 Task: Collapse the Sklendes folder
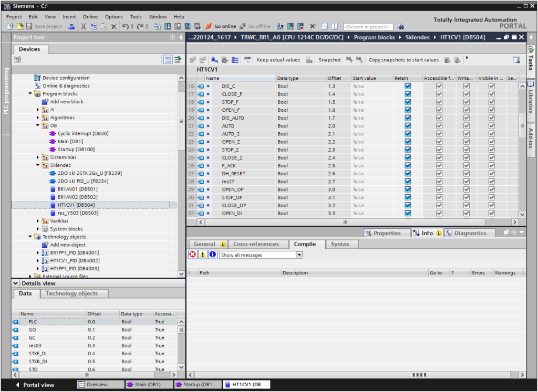tap(38, 165)
